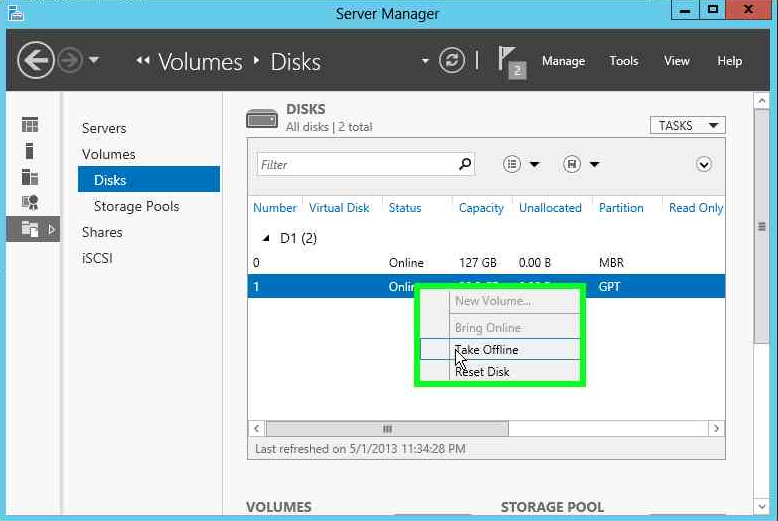
Task: Select Disks in the navigation pane
Action: 149,180
